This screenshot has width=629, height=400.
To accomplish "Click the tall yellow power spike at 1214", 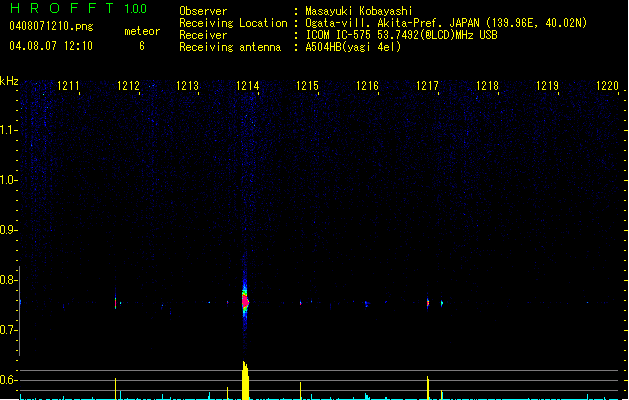I will coord(246,380).
